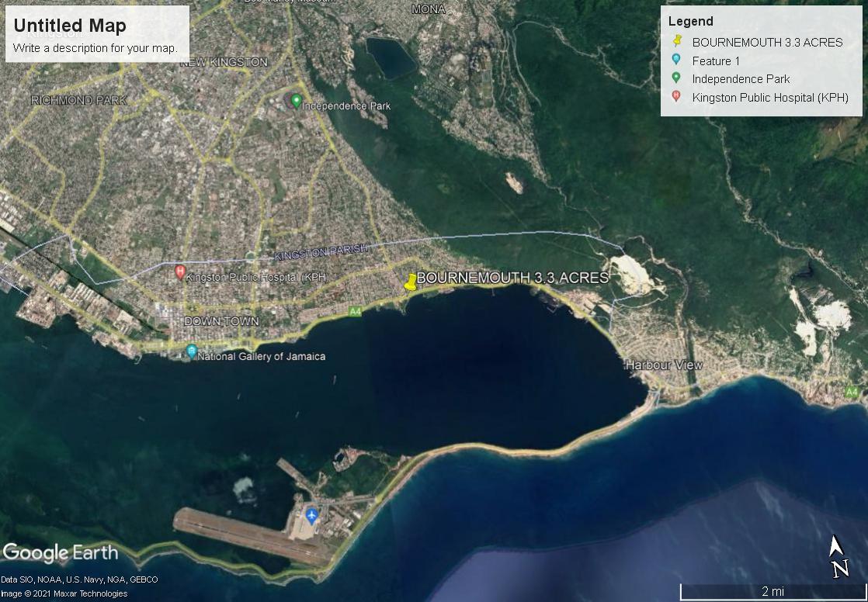Click 'Feature 1' legend entry
Image resolution: width=868 pixels, height=602 pixels.
point(716,61)
